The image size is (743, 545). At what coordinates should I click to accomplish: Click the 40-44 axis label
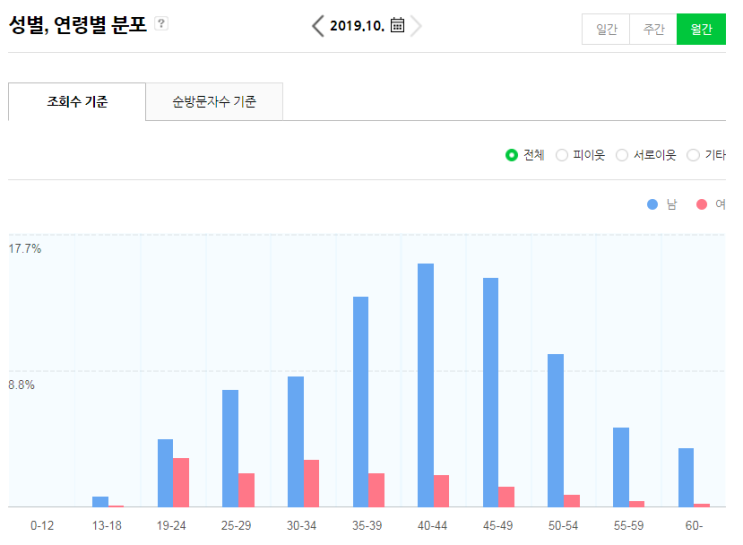point(432,526)
